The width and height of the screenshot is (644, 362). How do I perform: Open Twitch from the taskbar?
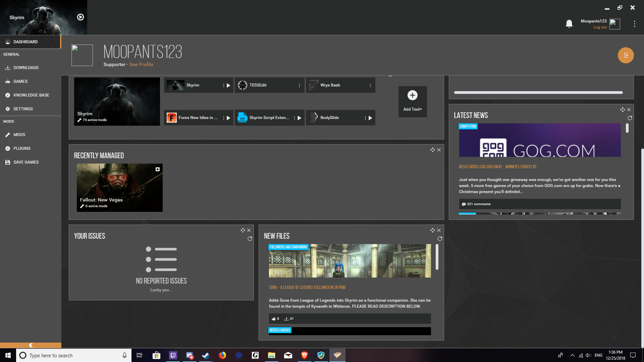(173, 355)
